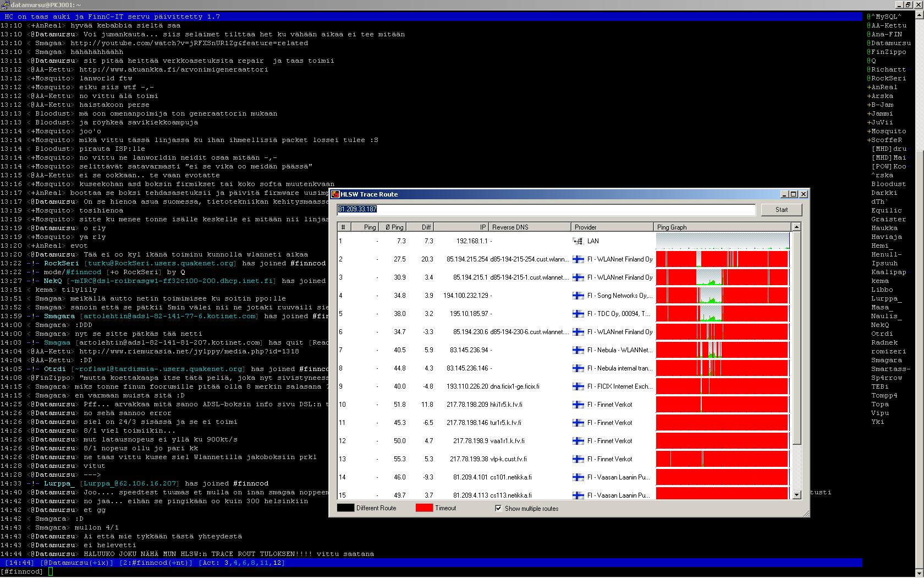Viewport: 924px width, 578px height.
Task: Sort by the Reverse DNS column header
Action: point(529,227)
